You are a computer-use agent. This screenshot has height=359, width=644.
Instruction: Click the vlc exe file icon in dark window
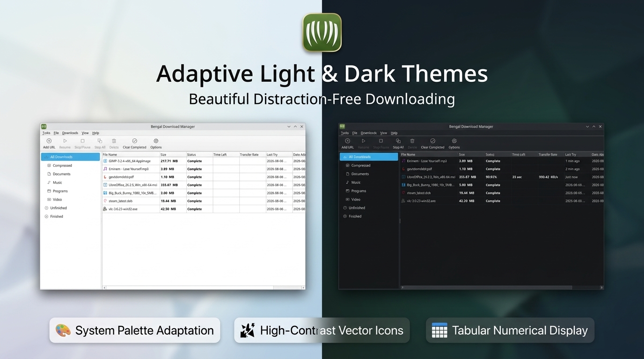404,201
